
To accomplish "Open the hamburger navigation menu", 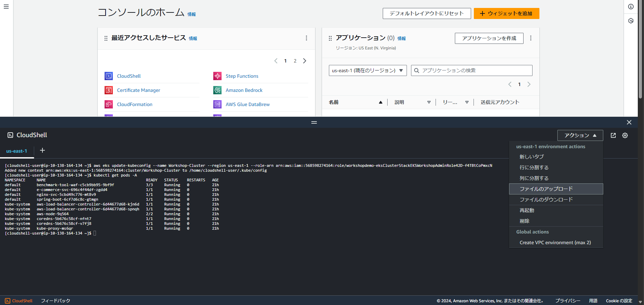I will [x=6, y=7].
